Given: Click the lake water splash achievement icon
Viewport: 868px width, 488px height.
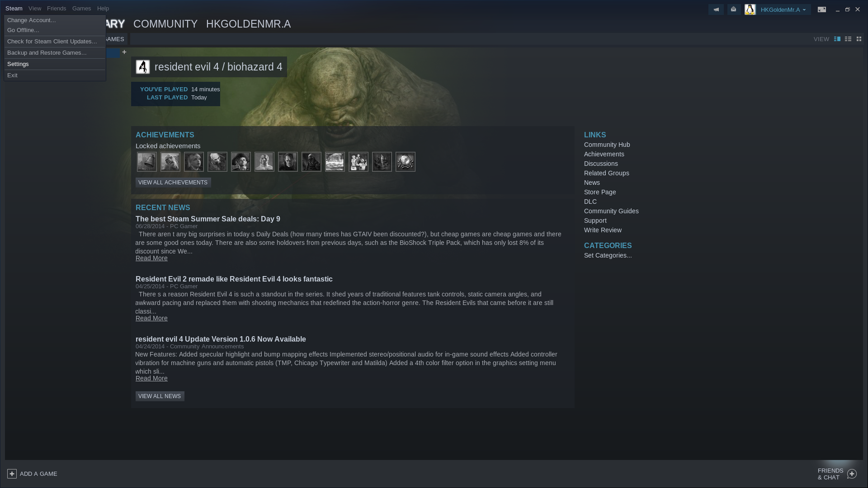Looking at the screenshot, I should tap(335, 162).
